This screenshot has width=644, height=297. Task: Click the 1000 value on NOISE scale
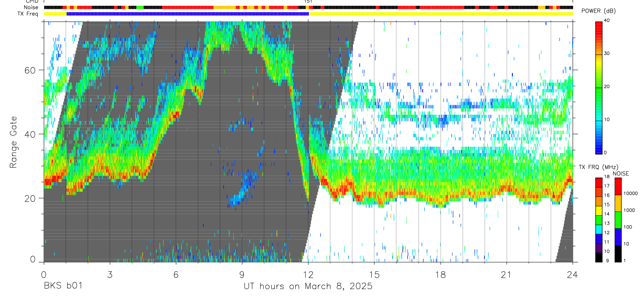(629, 210)
